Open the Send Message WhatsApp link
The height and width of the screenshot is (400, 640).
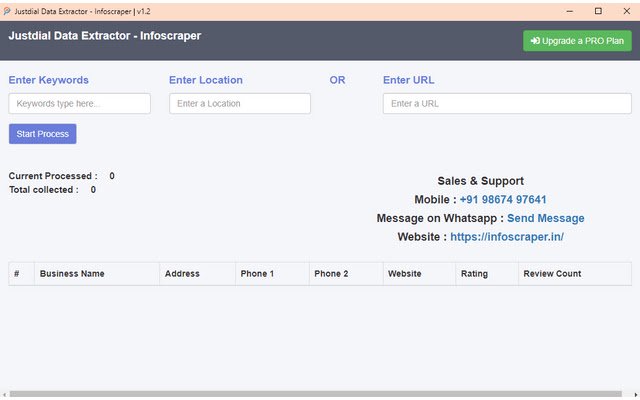coord(546,218)
